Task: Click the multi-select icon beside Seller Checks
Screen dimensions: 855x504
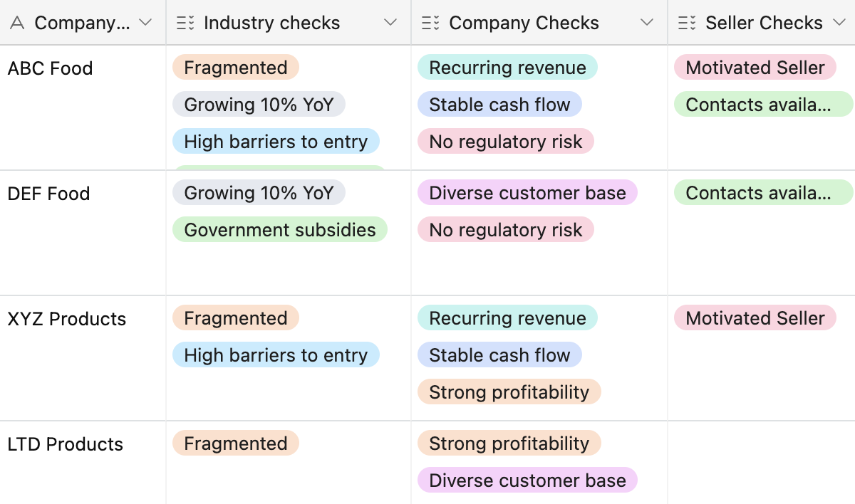Action: click(x=687, y=23)
